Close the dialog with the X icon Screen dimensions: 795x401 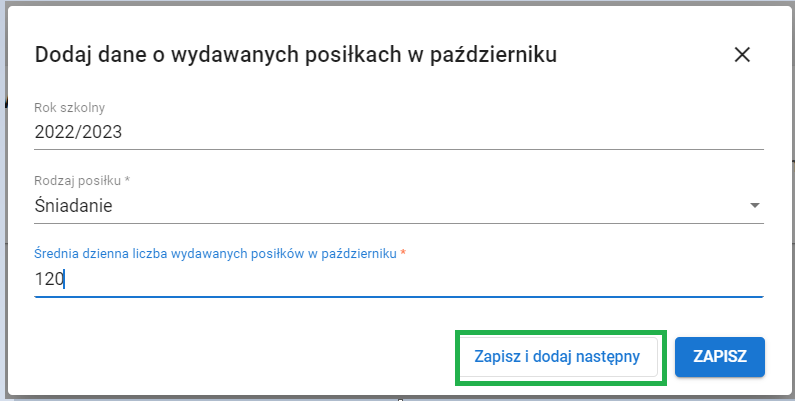coord(742,55)
